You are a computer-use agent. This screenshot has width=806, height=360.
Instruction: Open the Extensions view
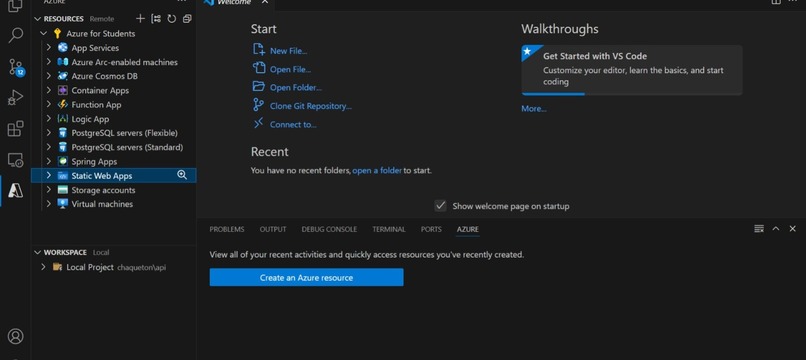pyautogui.click(x=15, y=129)
